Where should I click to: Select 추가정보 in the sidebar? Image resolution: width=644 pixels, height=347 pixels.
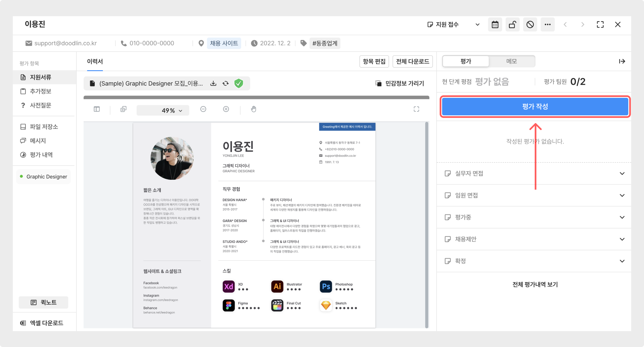point(40,91)
